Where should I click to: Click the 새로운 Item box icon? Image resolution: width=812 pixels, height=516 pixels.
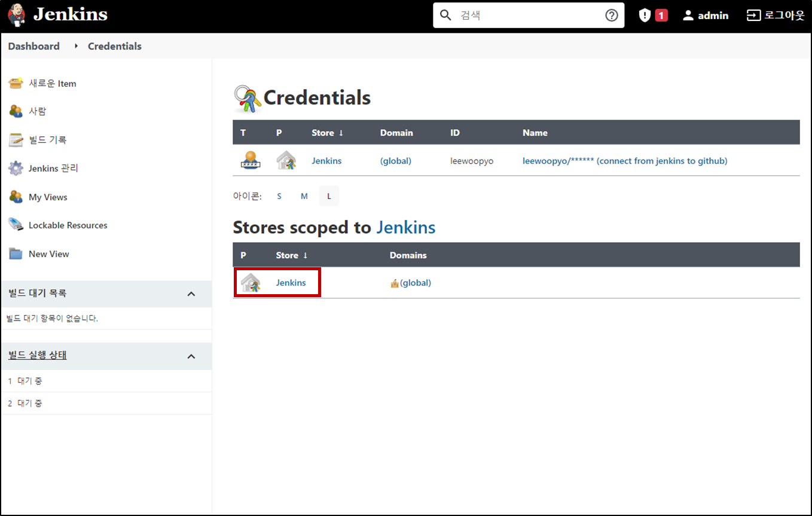[x=16, y=83]
